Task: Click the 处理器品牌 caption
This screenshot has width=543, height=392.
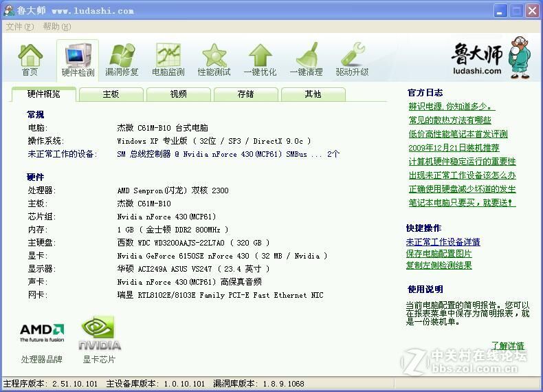Action: click(x=42, y=360)
